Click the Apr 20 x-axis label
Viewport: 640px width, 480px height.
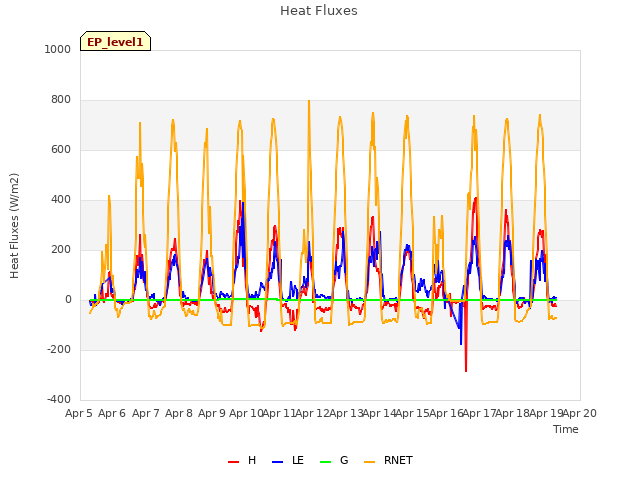point(580,413)
